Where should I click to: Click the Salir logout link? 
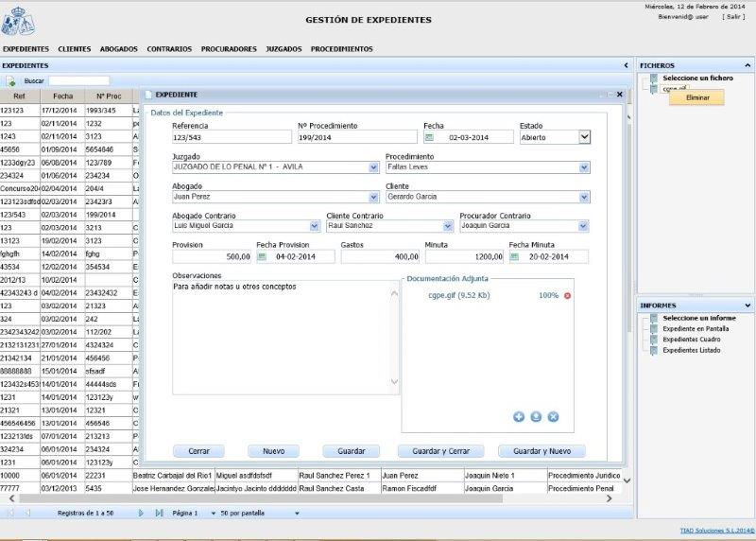[733, 17]
